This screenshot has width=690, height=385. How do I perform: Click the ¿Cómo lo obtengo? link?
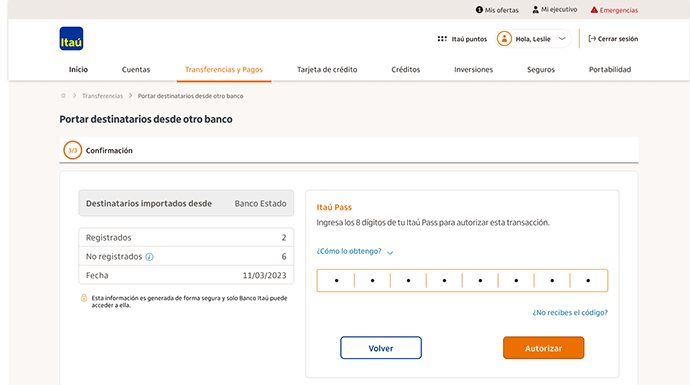pyautogui.click(x=349, y=251)
